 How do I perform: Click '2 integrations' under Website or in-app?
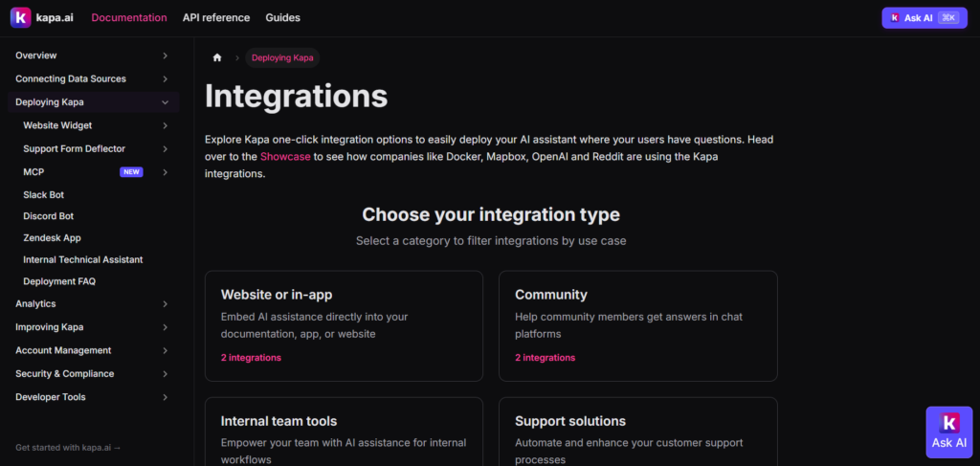click(x=252, y=358)
